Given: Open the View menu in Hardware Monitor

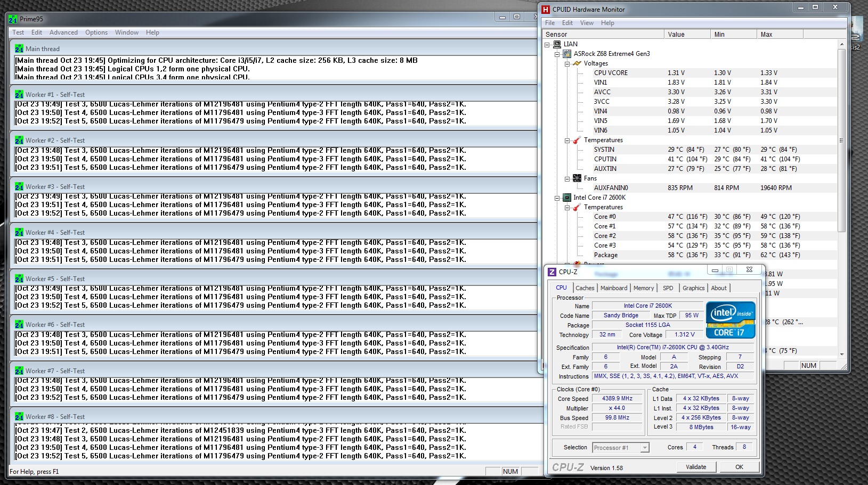Looking at the screenshot, I should pos(587,23).
